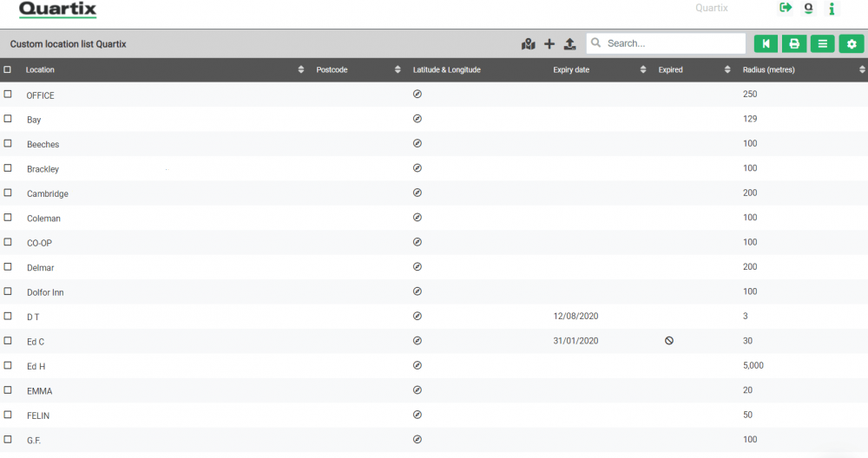Click the compass icon for Ed C
This screenshot has height=458, width=868.
[418, 341]
